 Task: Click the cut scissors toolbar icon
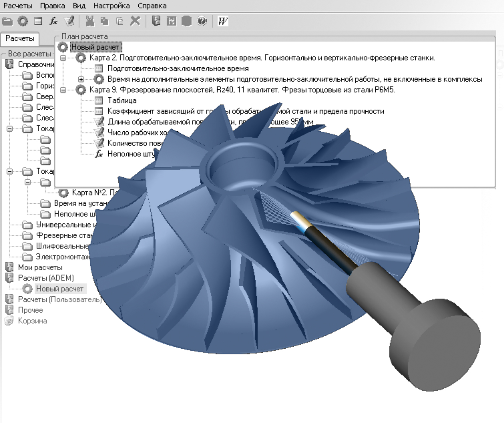point(90,21)
